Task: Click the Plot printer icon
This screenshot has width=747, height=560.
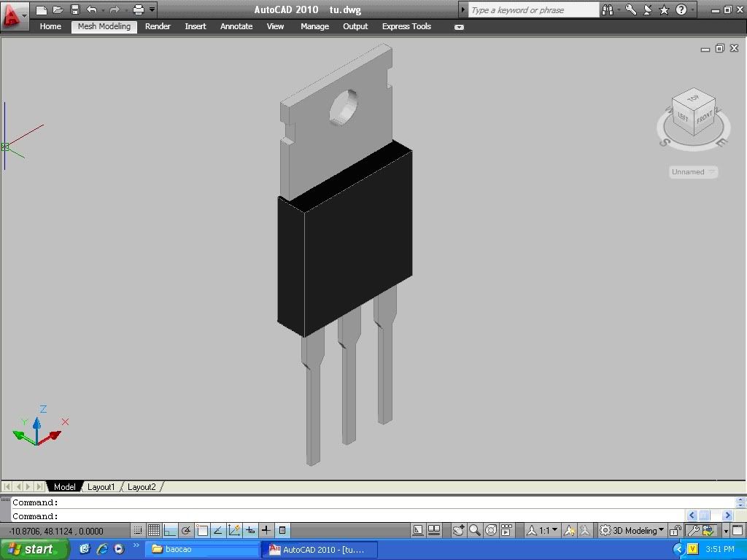Action: (x=138, y=10)
